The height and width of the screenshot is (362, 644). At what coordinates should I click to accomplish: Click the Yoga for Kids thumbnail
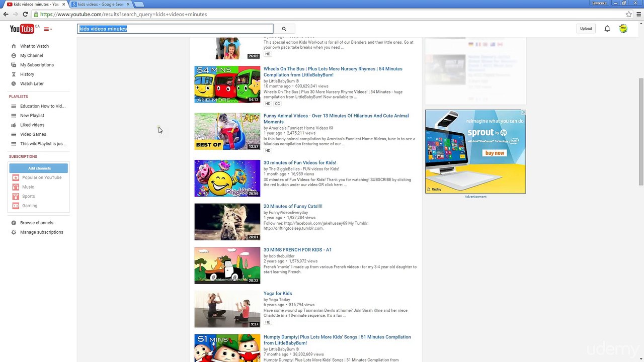click(227, 309)
